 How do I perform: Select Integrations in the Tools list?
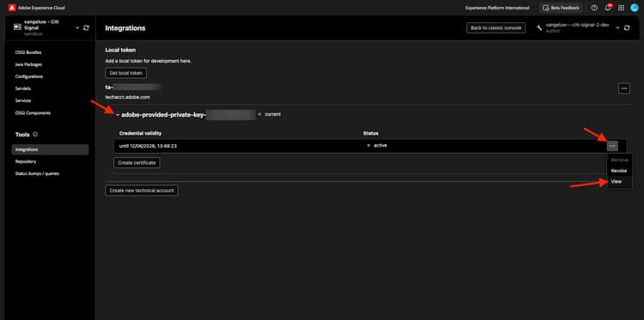point(50,150)
